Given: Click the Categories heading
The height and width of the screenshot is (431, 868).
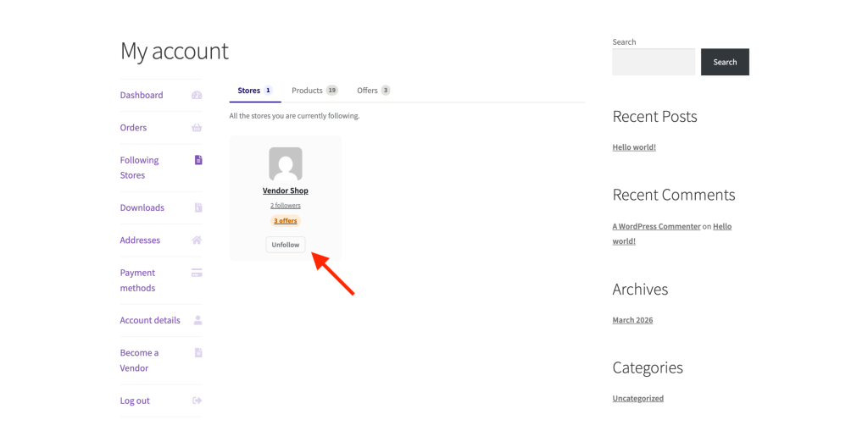Looking at the screenshot, I should coord(648,368).
